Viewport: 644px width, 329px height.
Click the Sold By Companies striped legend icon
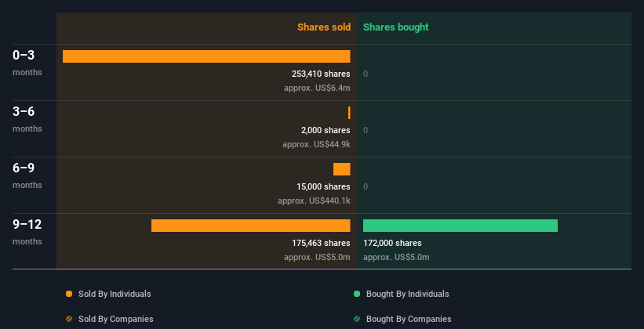(x=69, y=319)
